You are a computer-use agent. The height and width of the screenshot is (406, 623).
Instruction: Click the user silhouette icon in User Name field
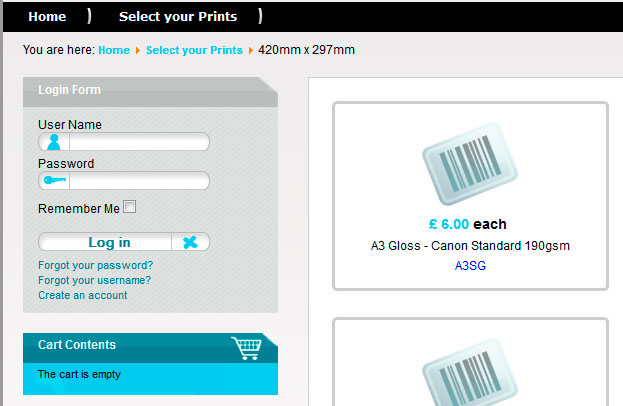click(x=54, y=142)
